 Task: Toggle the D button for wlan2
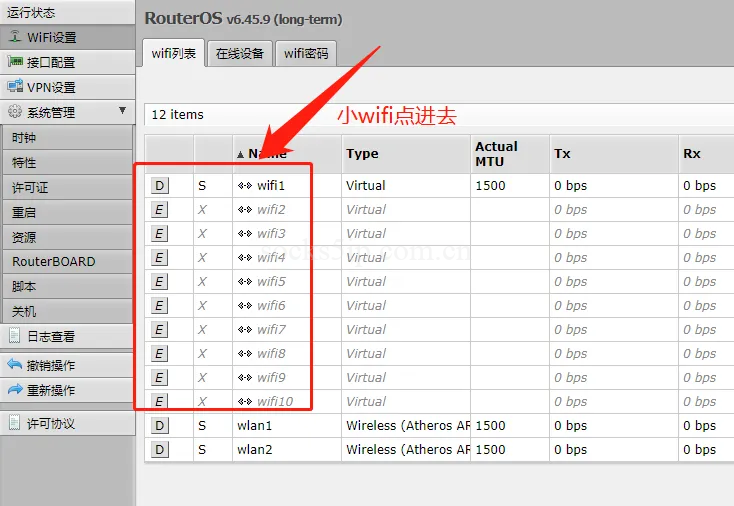(160, 449)
